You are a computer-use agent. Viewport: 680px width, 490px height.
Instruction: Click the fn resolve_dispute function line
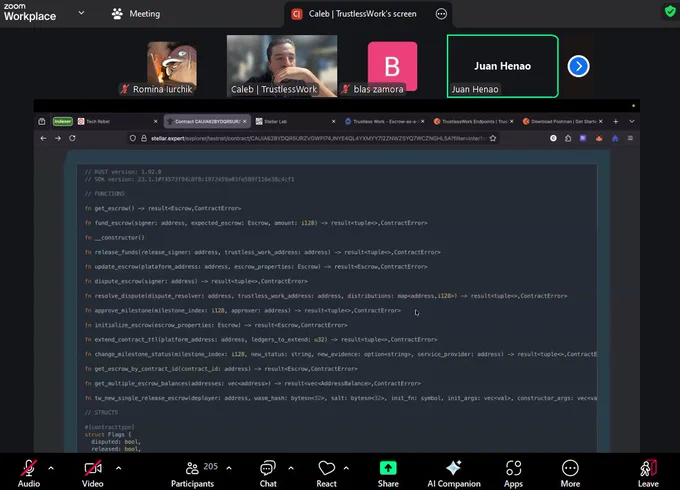tap(326, 296)
